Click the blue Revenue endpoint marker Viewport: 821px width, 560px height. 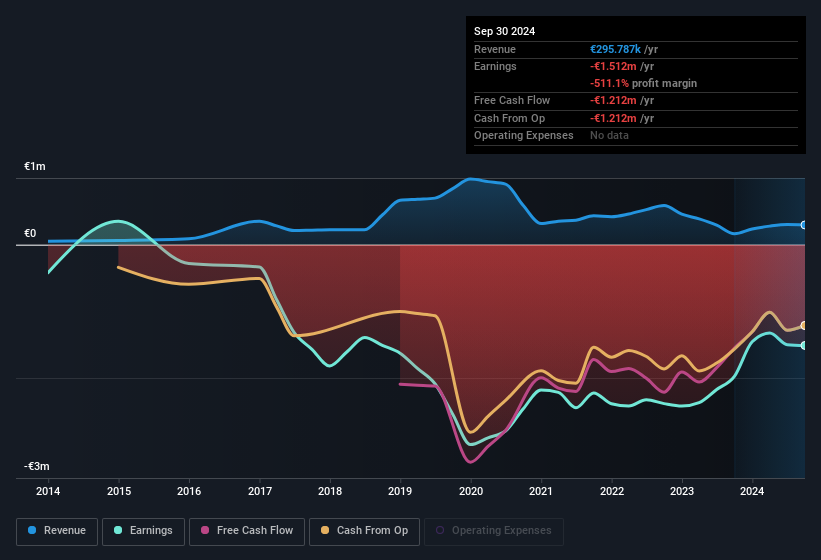click(x=804, y=225)
